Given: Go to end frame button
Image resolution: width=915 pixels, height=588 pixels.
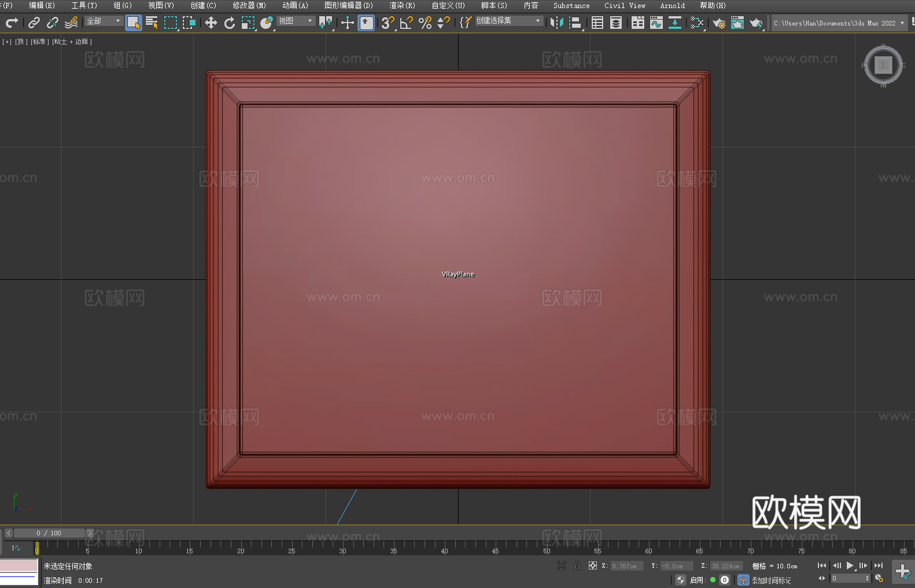Looking at the screenshot, I should tap(879, 565).
